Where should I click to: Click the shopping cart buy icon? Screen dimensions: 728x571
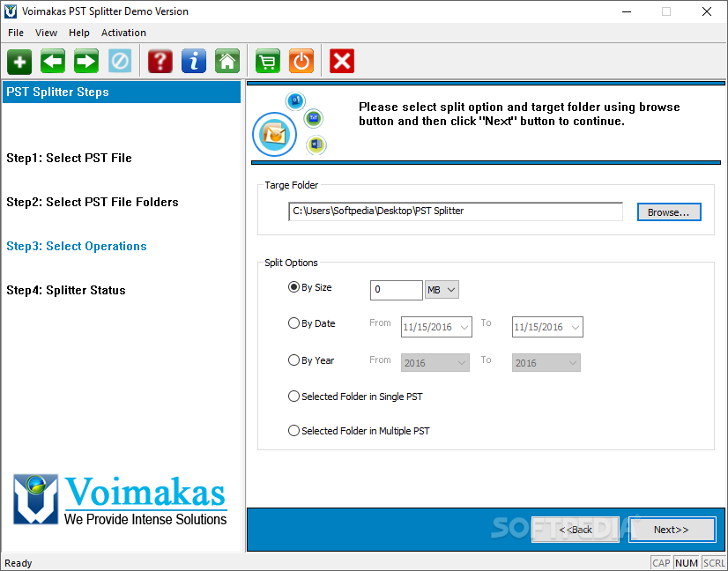pos(268,62)
